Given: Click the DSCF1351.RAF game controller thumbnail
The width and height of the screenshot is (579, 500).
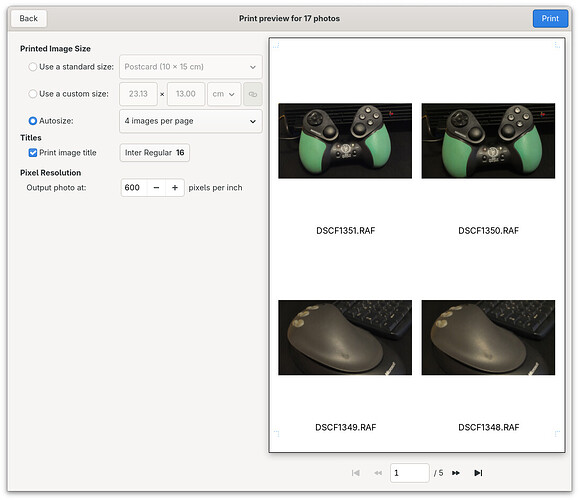Looking at the screenshot, I should tap(345, 141).
